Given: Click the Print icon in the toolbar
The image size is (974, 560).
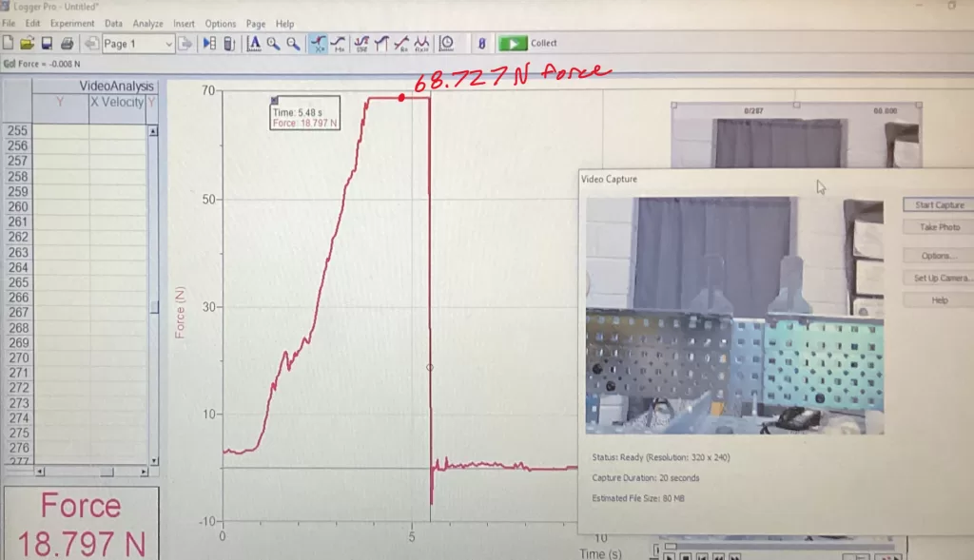Looking at the screenshot, I should point(68,43).
